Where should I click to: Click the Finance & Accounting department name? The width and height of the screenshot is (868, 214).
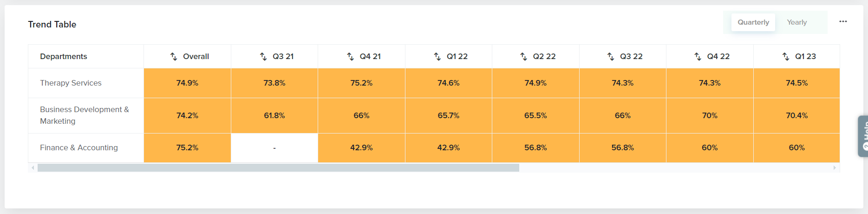(79, 147)
